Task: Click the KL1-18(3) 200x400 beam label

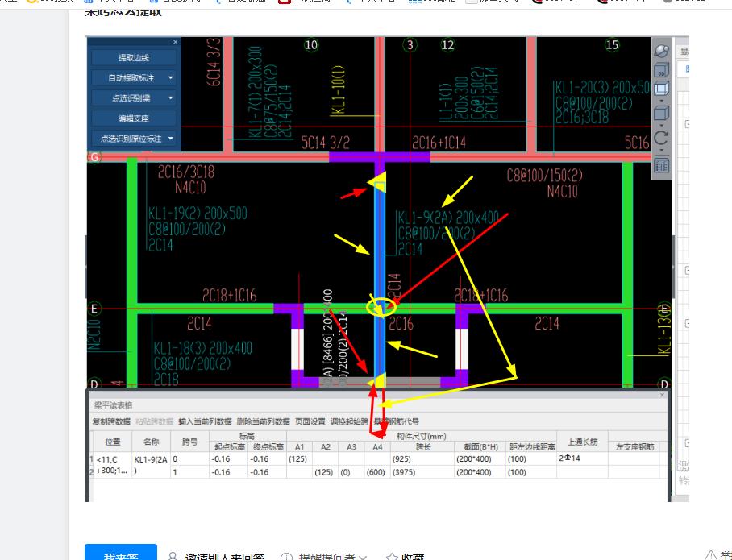Action: [x=202, y=348]
